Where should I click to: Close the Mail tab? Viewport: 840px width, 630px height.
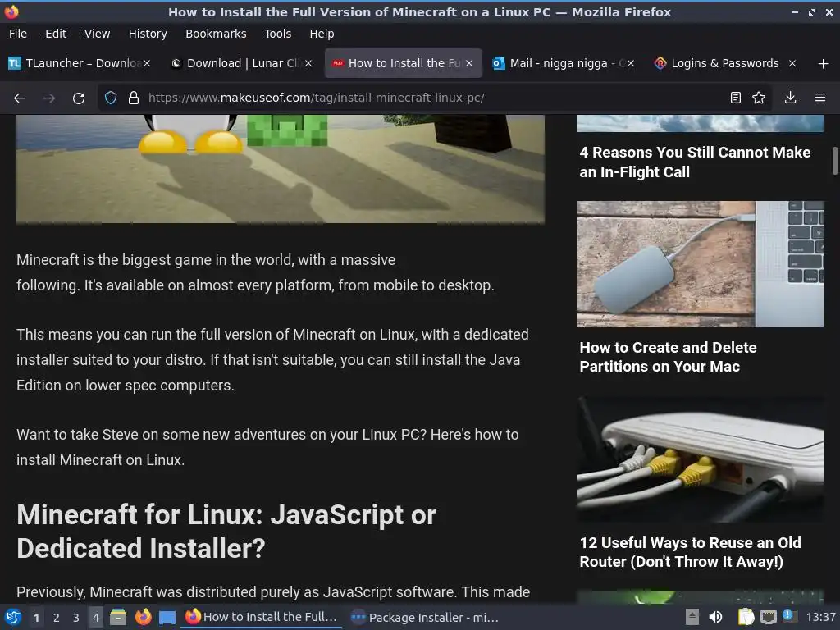pos(631,63)
